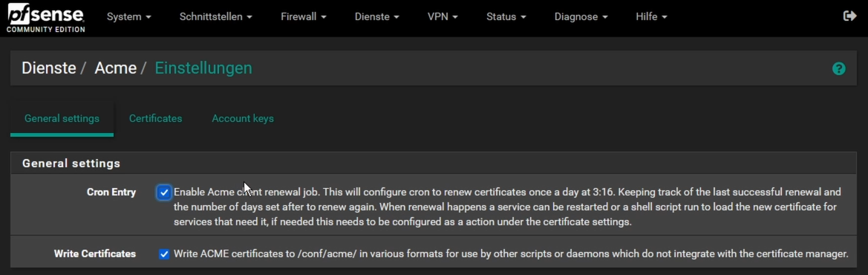The image size is (868, 275).
Task: Switch to the Certificates tab
Action: [155, 119]
